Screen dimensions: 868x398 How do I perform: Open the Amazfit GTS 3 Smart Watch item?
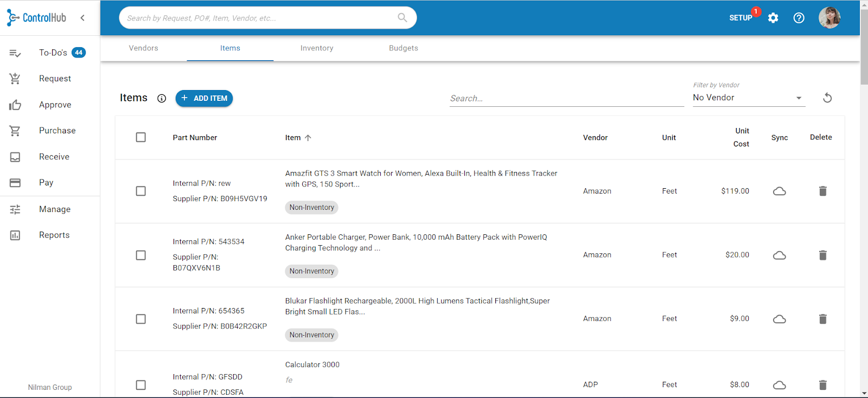click(422, 179)
